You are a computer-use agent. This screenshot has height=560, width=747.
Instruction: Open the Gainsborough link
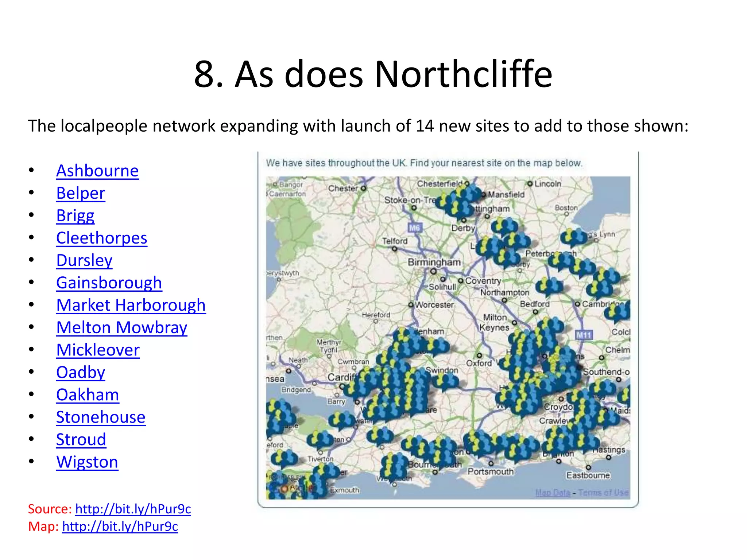[109, 283]
